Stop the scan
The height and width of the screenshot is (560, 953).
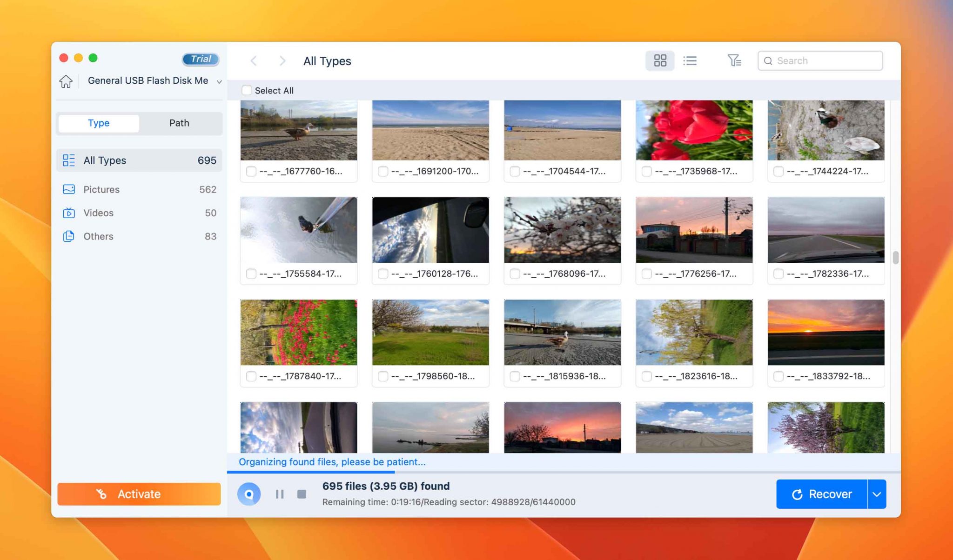[x=302, y=494]
